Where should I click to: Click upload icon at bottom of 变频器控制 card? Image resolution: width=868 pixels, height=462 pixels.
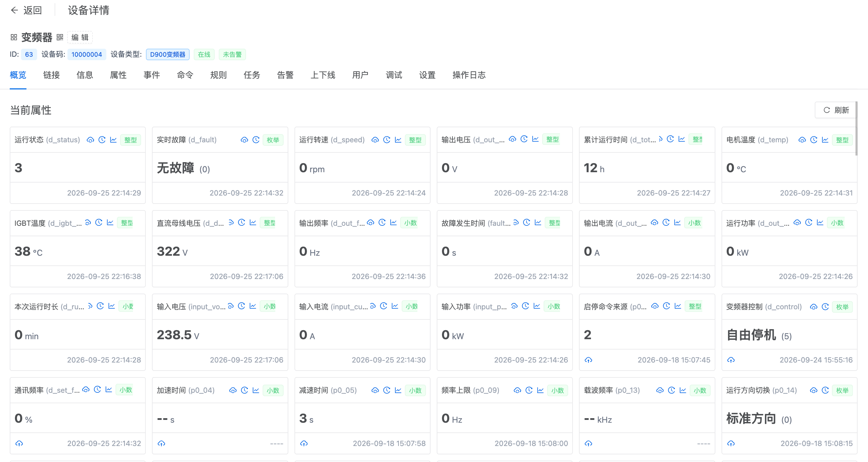point(731,360)
